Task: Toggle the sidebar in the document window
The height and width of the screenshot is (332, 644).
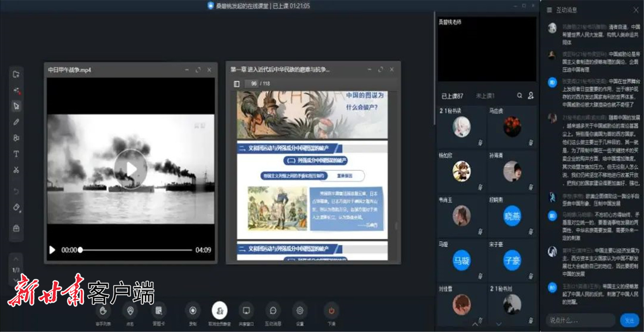Action: pyautogui.click(x=237, y=84)
